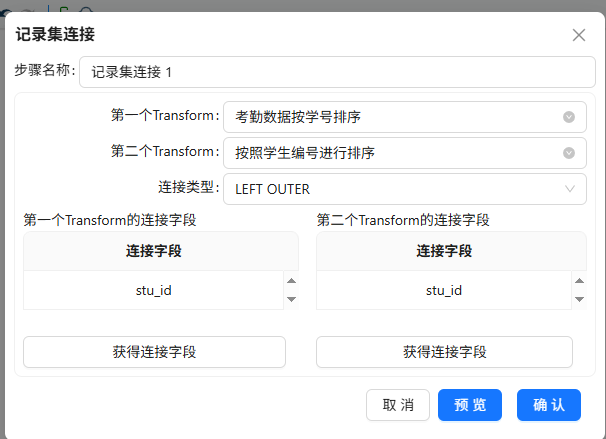Image resolution: width=606 pixels, height=439 pixels.
Task: Cancel with the 取消 button
Action: 398,405
